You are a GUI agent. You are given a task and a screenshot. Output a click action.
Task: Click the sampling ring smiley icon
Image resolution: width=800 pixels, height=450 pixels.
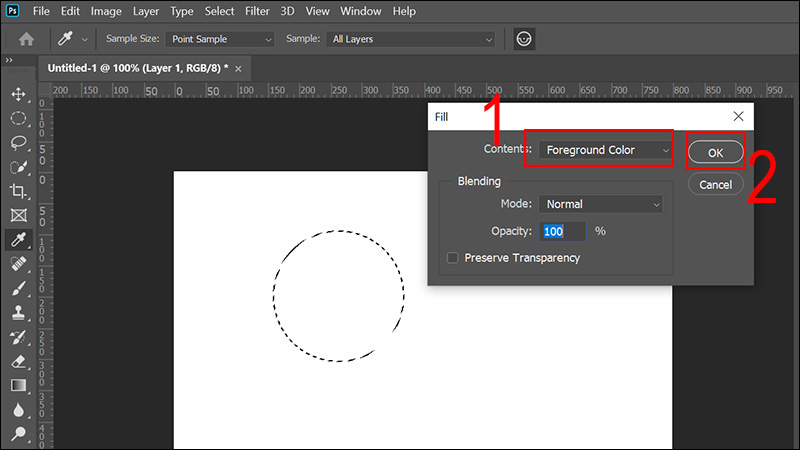[524, 39]
